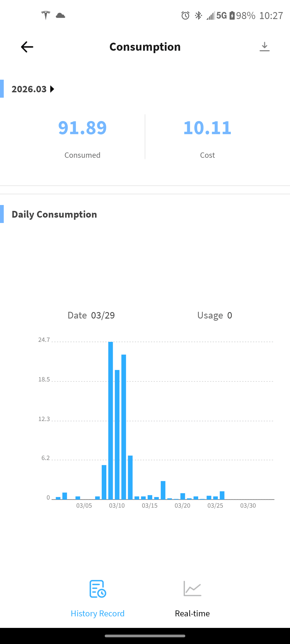Tap the Tesla icon in status bar
This screenshot has height=644, width=290.
pyautogui.click(x=46, y=15)
